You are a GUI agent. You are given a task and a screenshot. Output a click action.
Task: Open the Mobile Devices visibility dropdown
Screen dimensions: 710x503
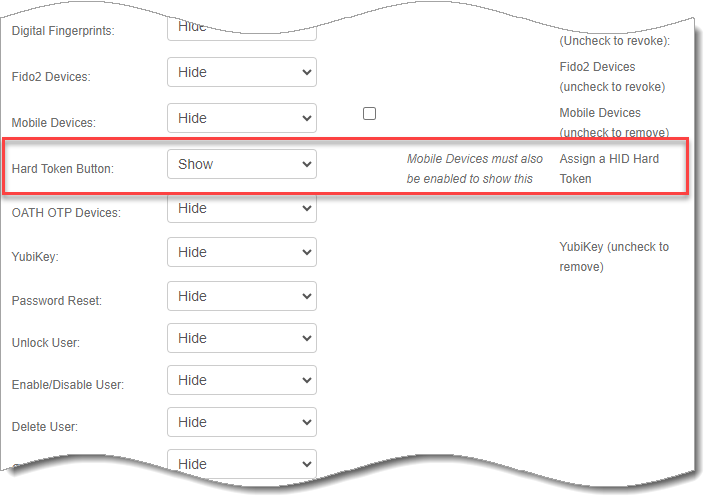(241, 118)
